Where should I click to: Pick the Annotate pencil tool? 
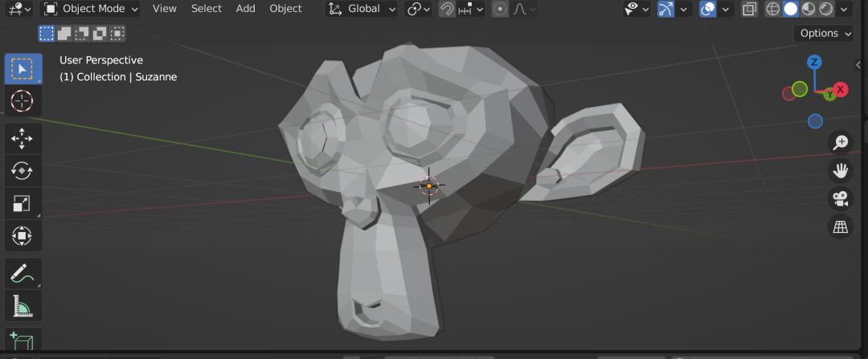click(x=22, y=274)
